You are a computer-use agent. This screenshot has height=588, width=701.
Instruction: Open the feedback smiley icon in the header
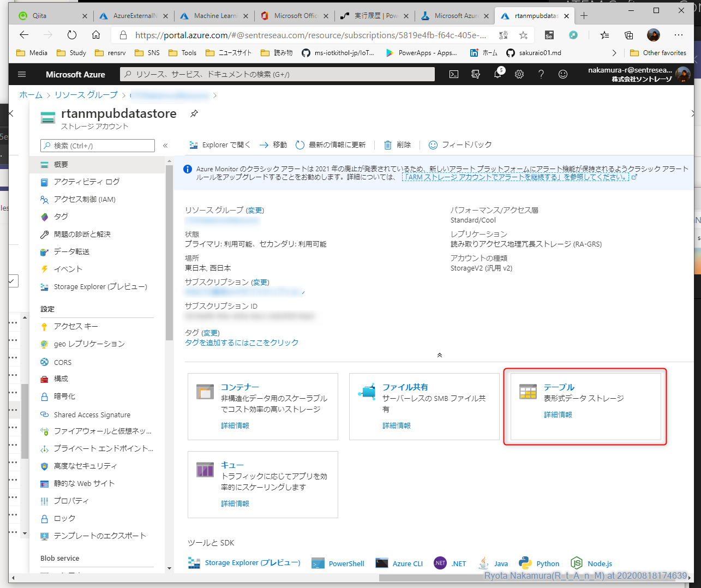tap(563, 74)
